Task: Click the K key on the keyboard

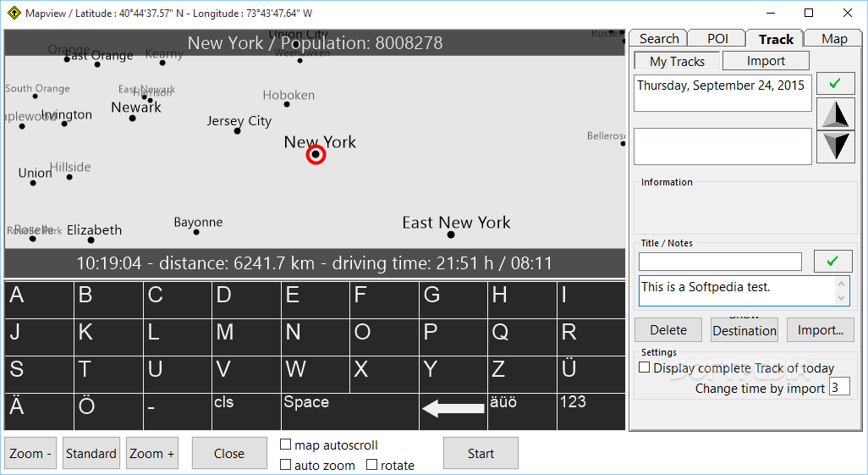Action: point(108,337)
